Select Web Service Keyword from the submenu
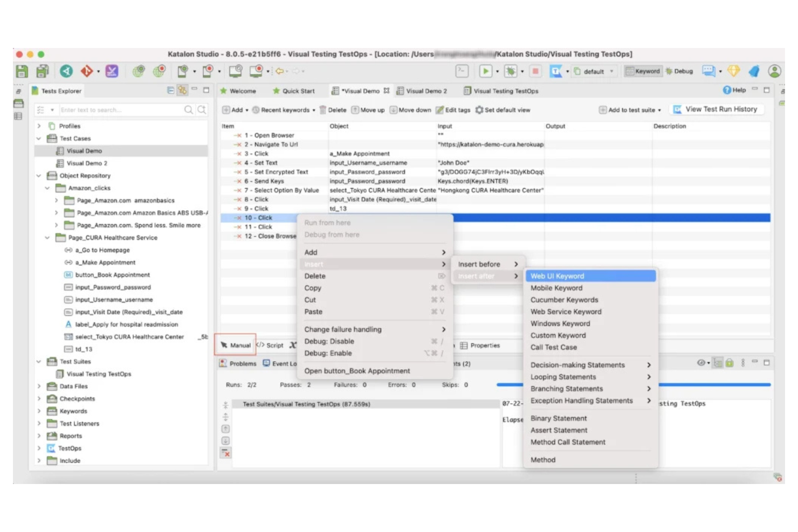This screenshot has height=532, width=798. point(566,312)
